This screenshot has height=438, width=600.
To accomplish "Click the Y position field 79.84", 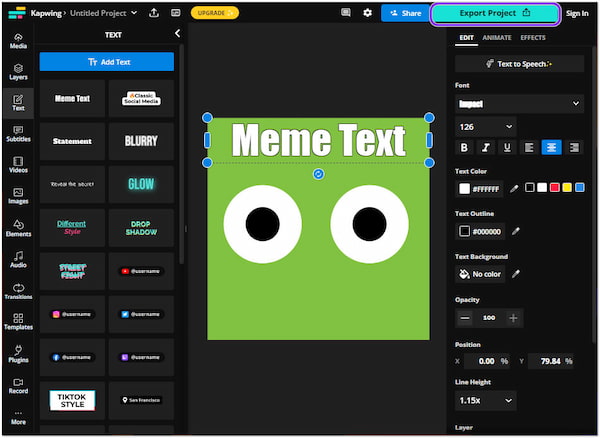I will (x=551, y=361).
